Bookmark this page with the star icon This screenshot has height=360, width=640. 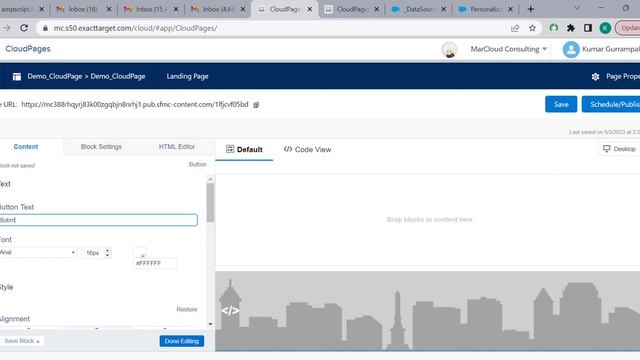click(x=532, y=28)
